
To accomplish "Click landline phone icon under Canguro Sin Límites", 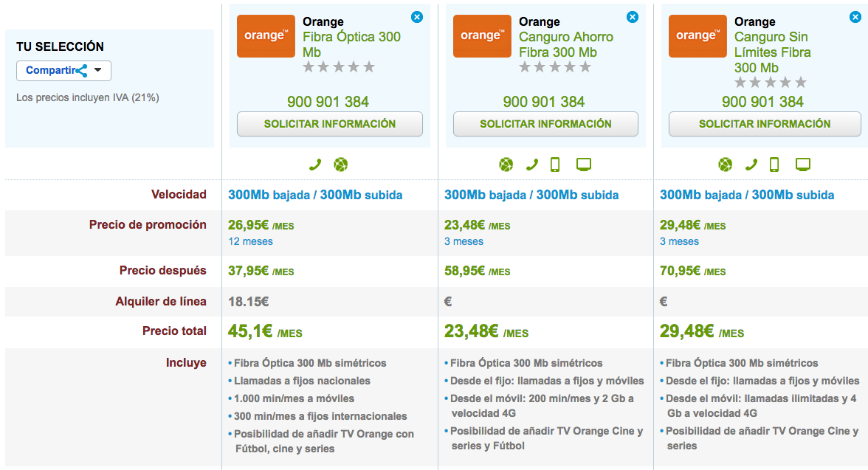I will 751,165.
